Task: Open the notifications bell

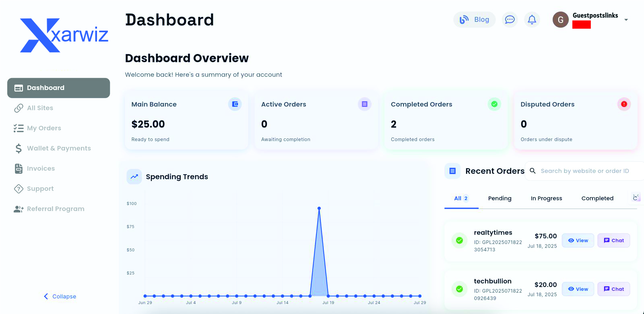Action: 532,19
